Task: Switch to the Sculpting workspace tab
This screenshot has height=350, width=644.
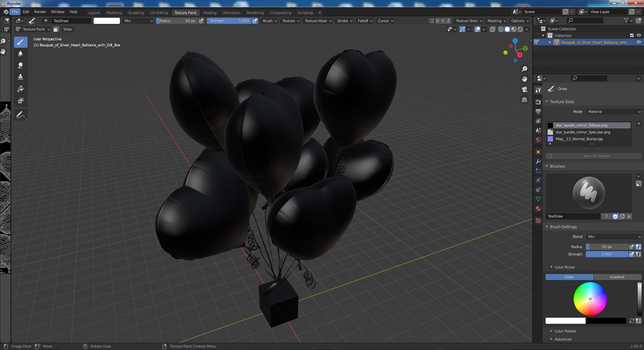Action: coord(136,13)
